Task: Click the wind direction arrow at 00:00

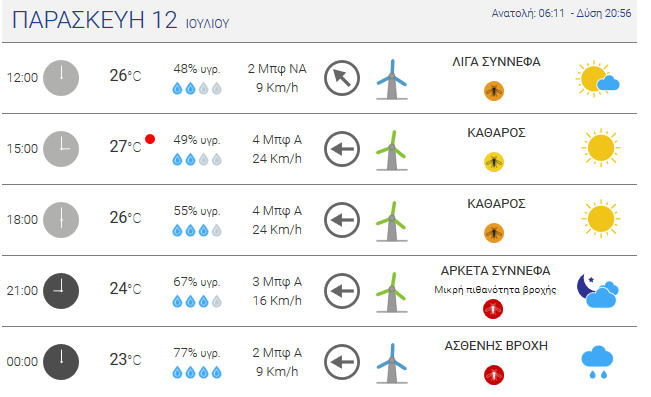Action: pos(342,362)
